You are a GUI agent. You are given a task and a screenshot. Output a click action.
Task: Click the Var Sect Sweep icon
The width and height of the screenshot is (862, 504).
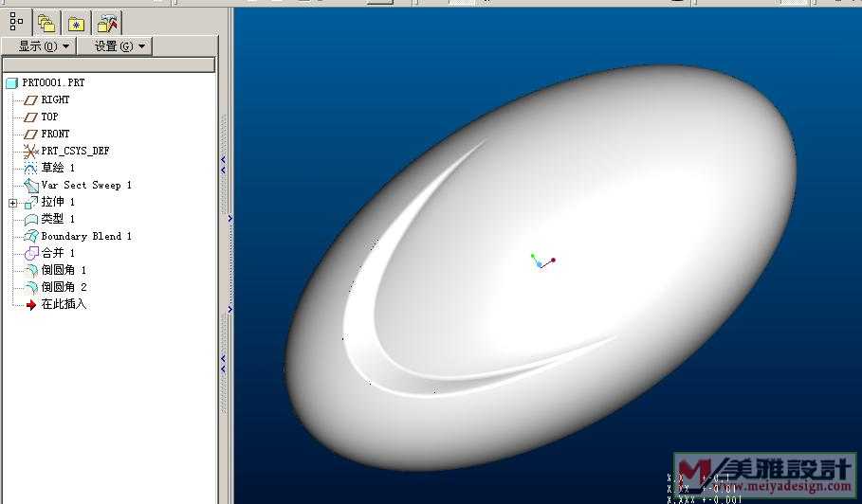tap(30, 186)
